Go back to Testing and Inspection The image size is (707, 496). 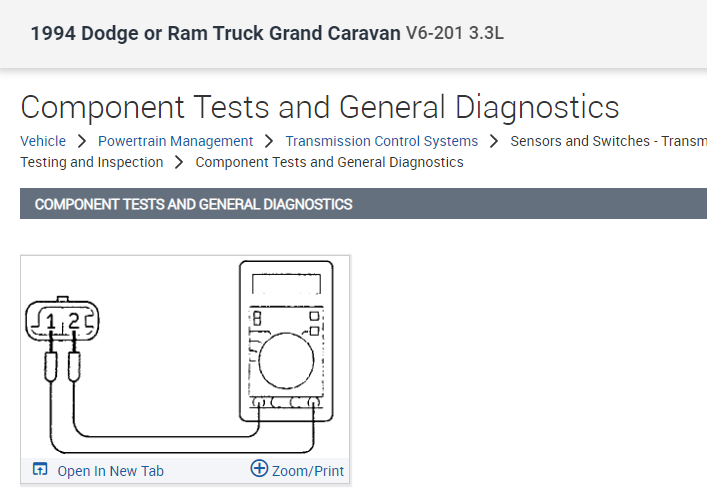(91, 162)
